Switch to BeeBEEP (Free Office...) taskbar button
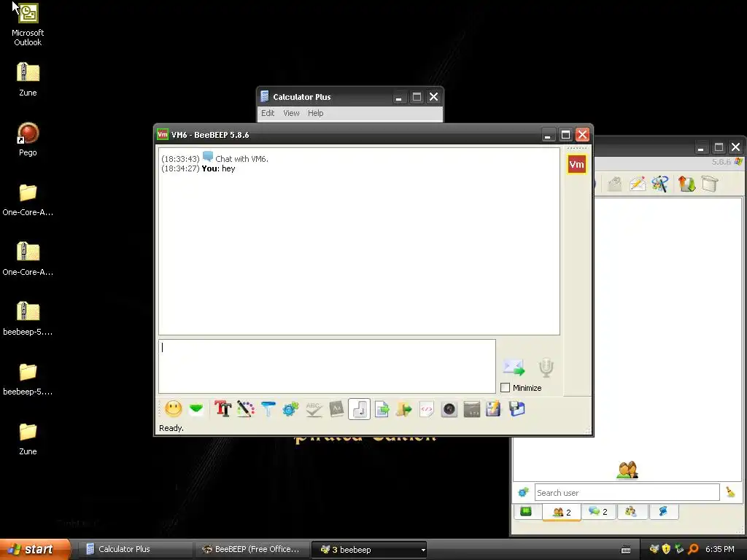The width and height of the screenshot is (747, 560). click(x=252, y=549)
